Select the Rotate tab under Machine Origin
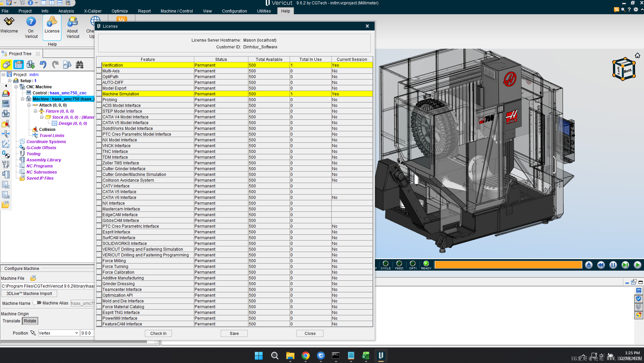 30,321
